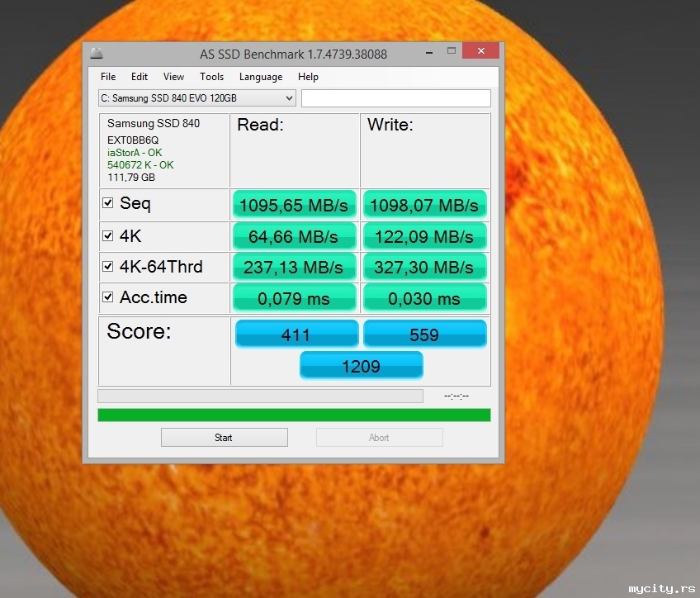The image size is (700, 598).
Task: Toggle the 4K test checkbox
Action: click(108, 236)
